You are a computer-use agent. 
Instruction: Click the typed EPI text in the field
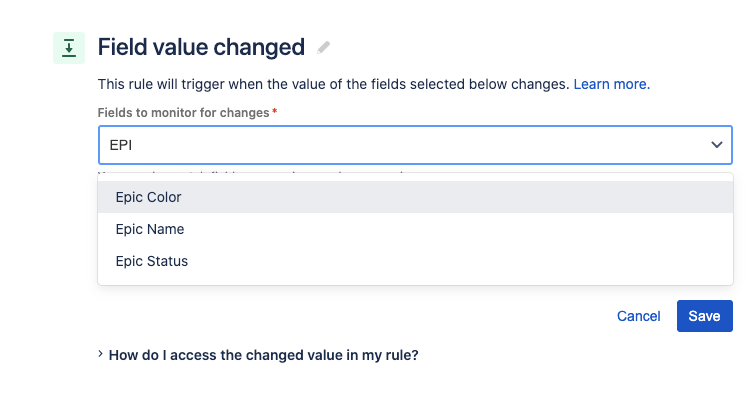121,145
